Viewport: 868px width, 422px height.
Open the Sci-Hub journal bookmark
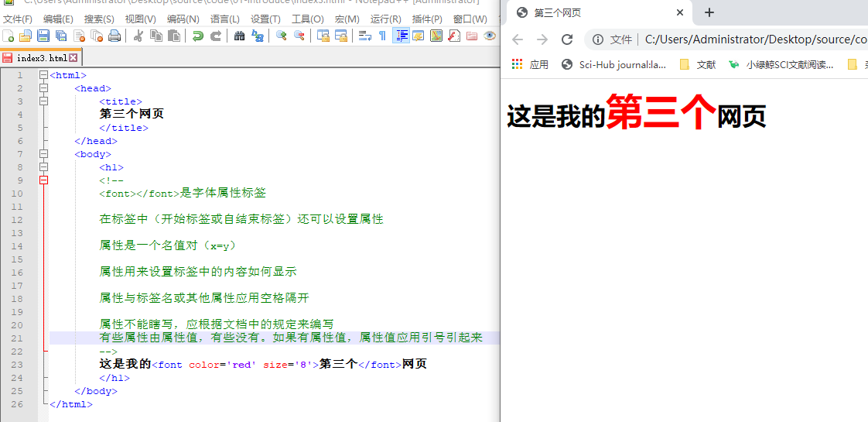[614, 65]
